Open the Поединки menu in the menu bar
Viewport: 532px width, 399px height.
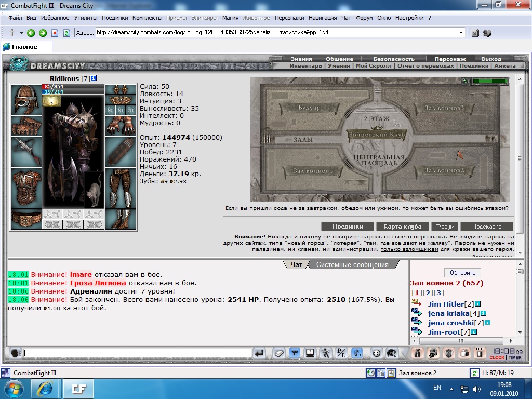[115, 18]
